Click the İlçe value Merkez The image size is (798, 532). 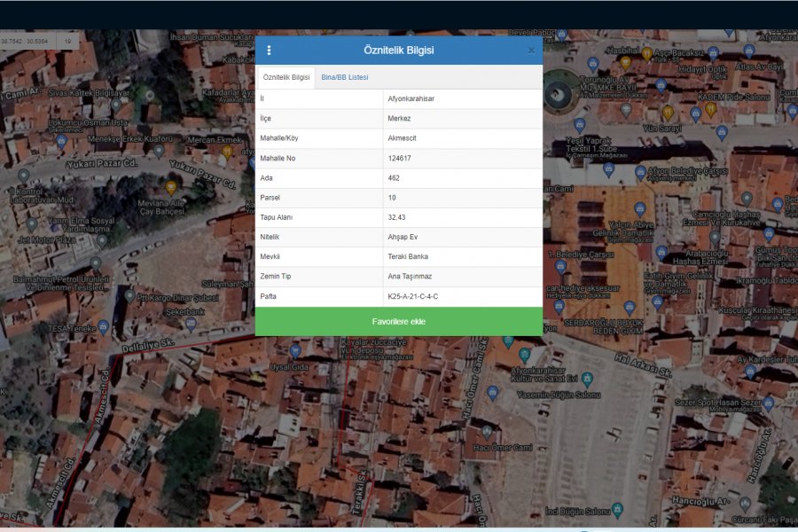click(399, 118)
